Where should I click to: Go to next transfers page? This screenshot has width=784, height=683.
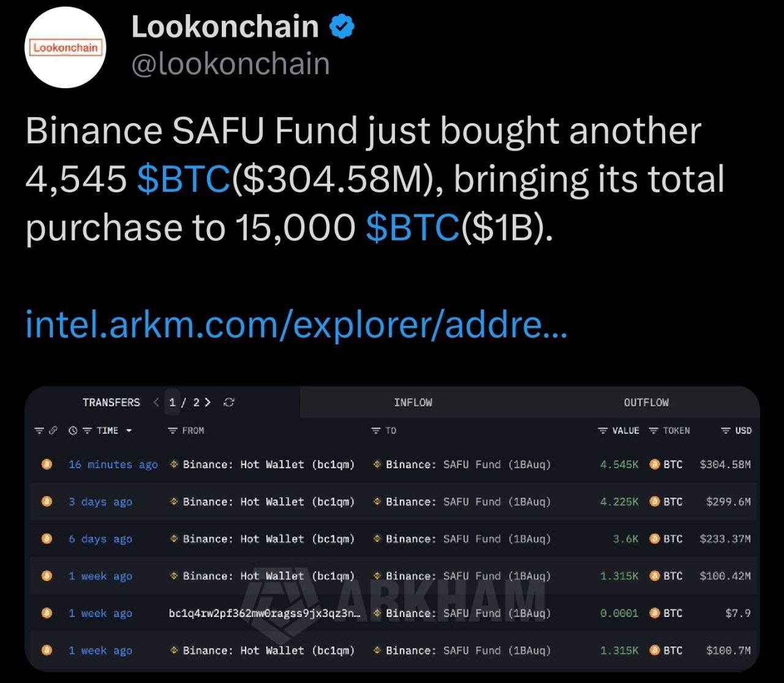coord(208,402)
